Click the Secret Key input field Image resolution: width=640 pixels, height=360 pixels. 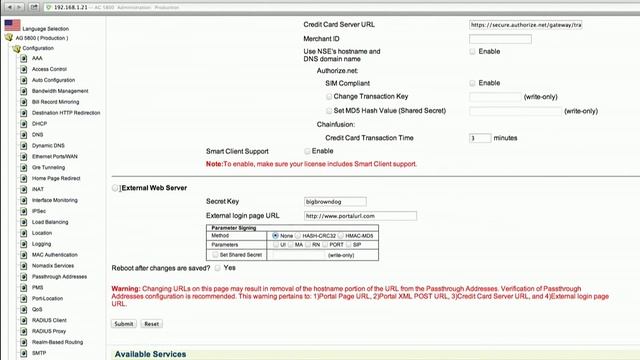[x=335, y=202]
